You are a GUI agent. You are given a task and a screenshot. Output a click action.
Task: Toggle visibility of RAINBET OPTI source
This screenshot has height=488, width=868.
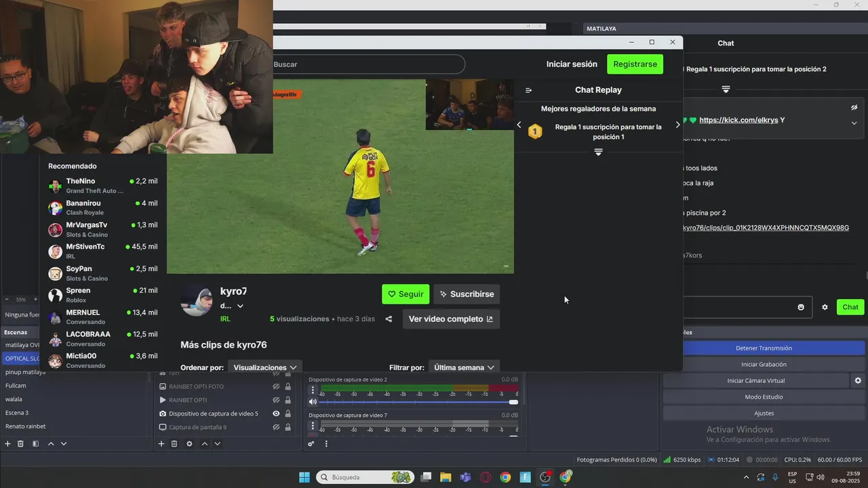(x=276, y=400)
